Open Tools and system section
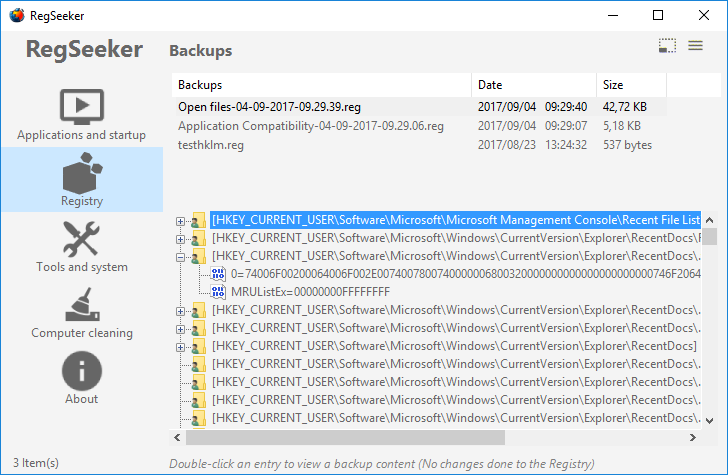The image size is (728, 475). pyautogui.click(x=82, y=247)
